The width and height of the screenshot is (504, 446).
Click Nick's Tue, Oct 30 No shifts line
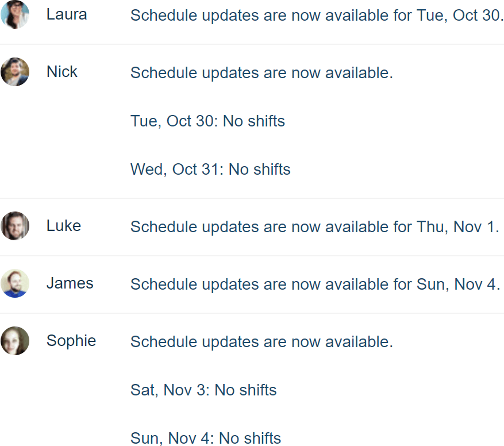[x=207, y=121]
